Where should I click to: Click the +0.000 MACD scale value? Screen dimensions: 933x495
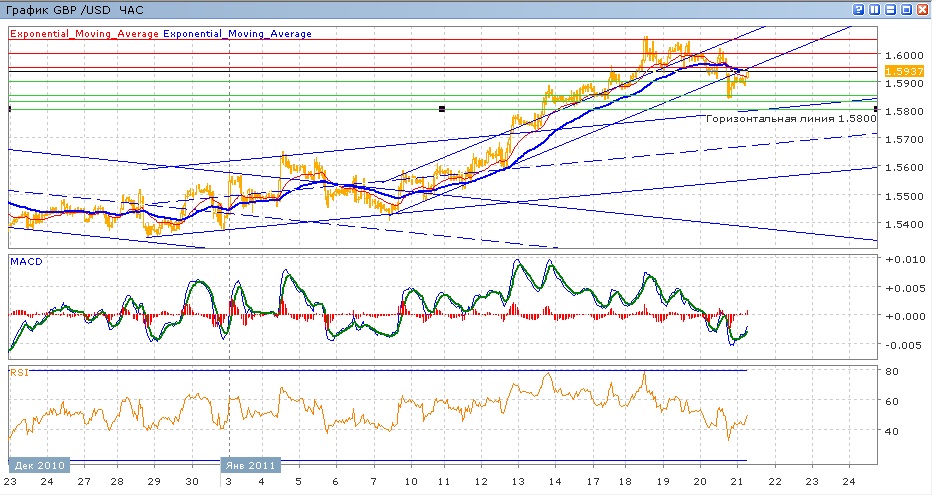(905, 317)
